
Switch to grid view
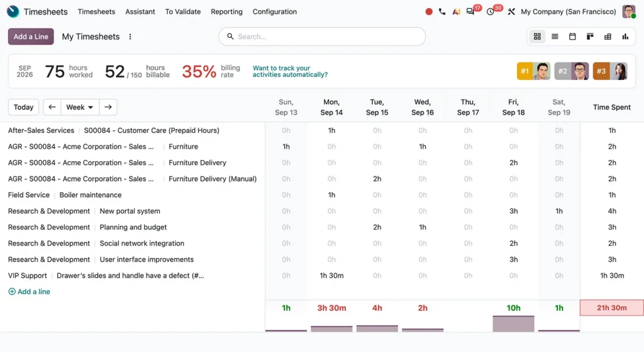coord(537,37)
